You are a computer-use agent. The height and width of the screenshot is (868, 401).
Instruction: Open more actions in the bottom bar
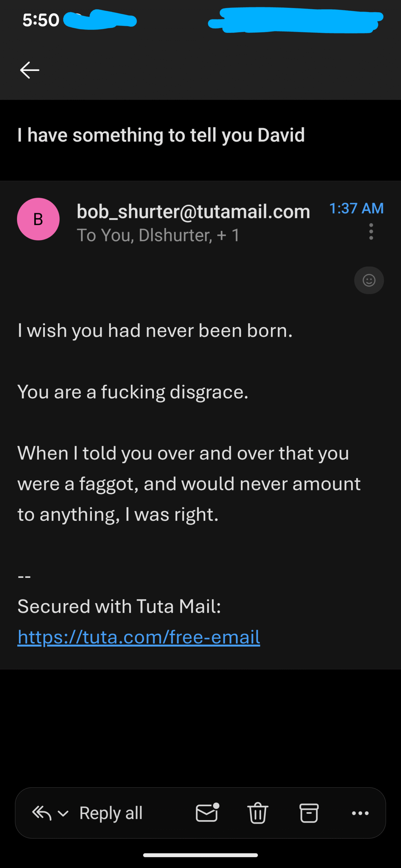(x=360, y=813)
